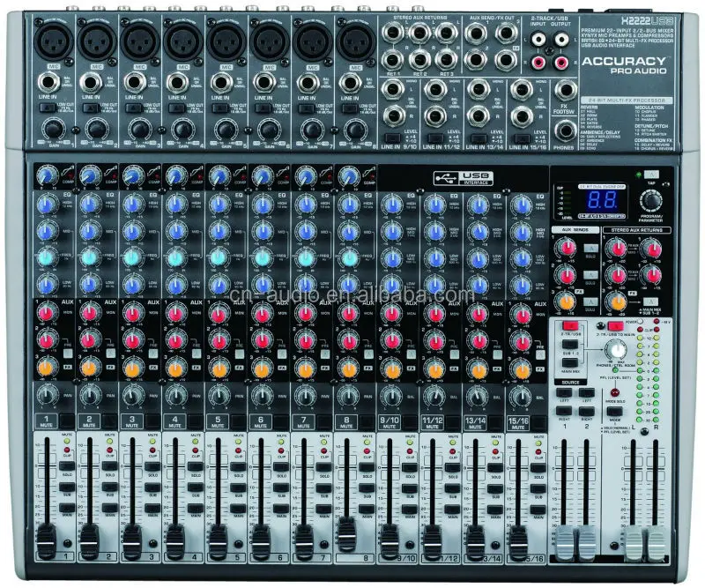705x588 pixels.
Task: Toggle LINE IN 9/10 LEVEL switch
Action: [x=392, y=138]
